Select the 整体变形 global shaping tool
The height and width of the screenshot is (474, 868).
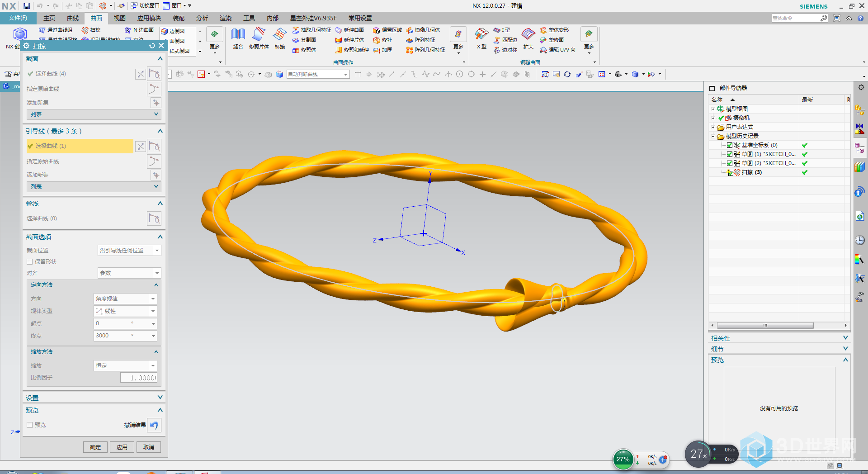(x=554, y=30)
